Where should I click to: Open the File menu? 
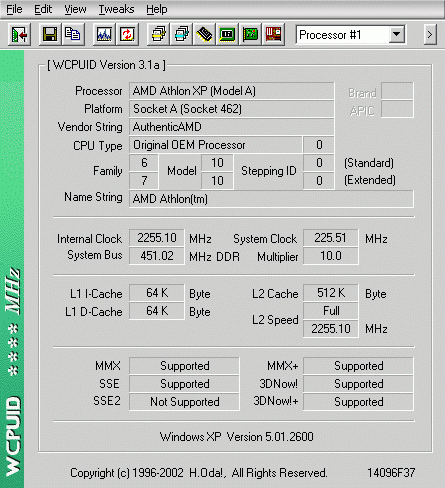(14, 9)
